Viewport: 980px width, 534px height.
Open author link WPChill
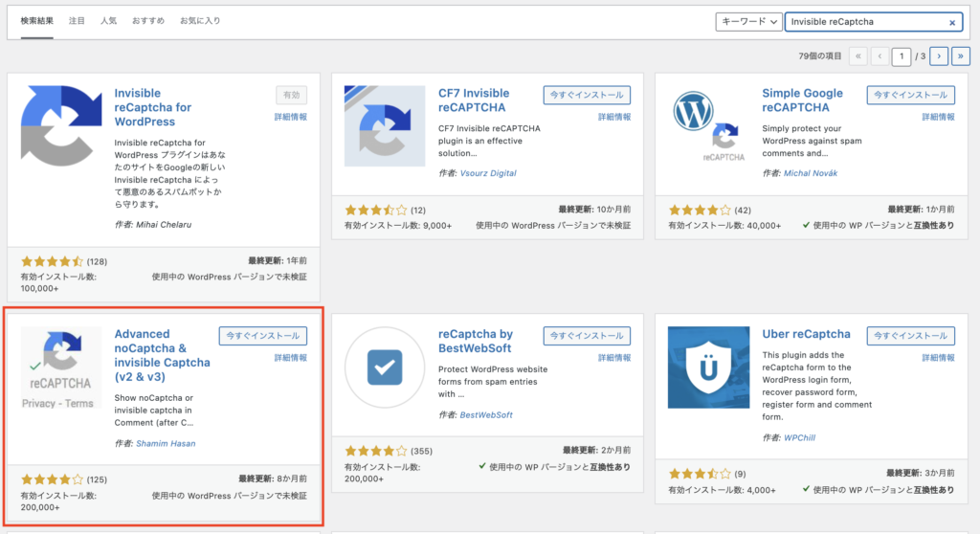pyautogui.click(x=799, y=437)
